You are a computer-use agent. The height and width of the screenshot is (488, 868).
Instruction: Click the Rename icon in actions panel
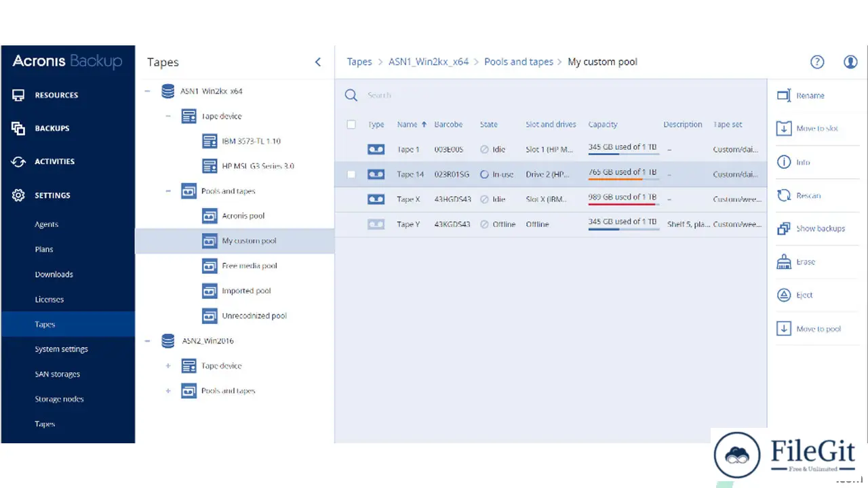click(x=784, y=96)
